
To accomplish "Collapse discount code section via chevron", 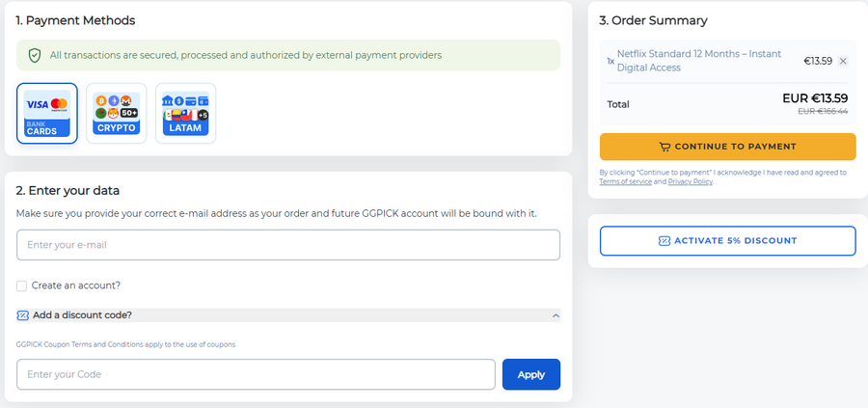I will click(555, 315).
